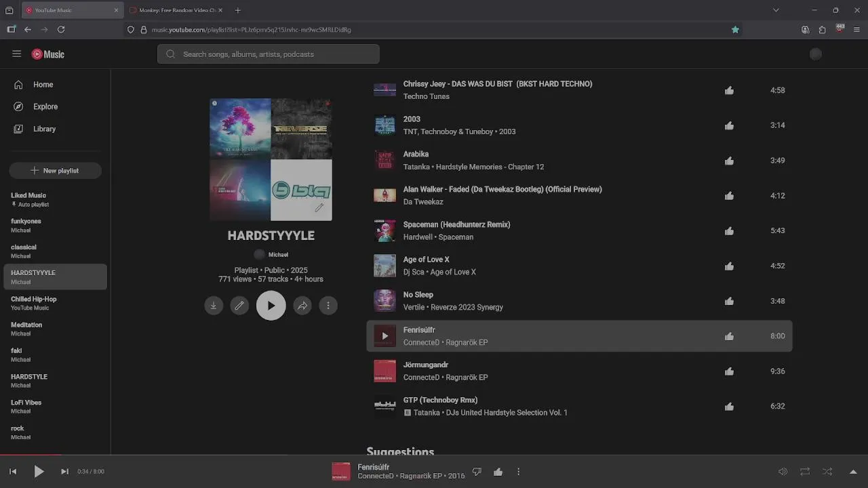This screenshot has width=868, height=488.
Task: Open the classical playlist
Action: pos(55,251)
